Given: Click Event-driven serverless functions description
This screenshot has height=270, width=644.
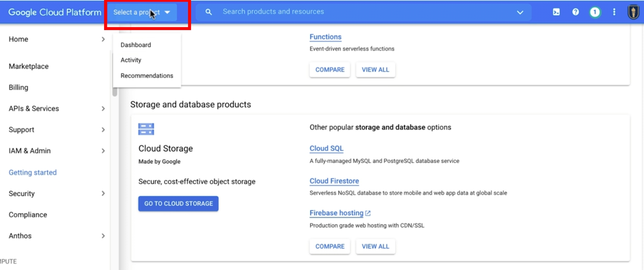Looking at the screenshot, I should tap(352, 49).
